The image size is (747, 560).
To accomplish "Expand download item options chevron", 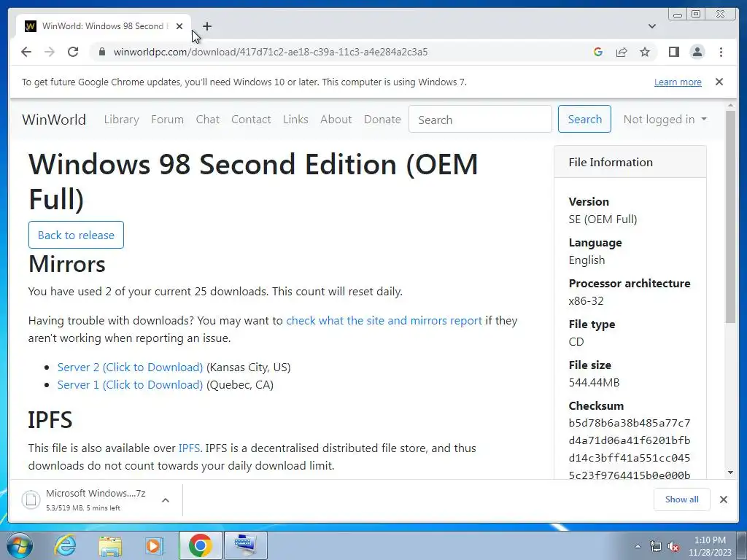I will 166,500.
